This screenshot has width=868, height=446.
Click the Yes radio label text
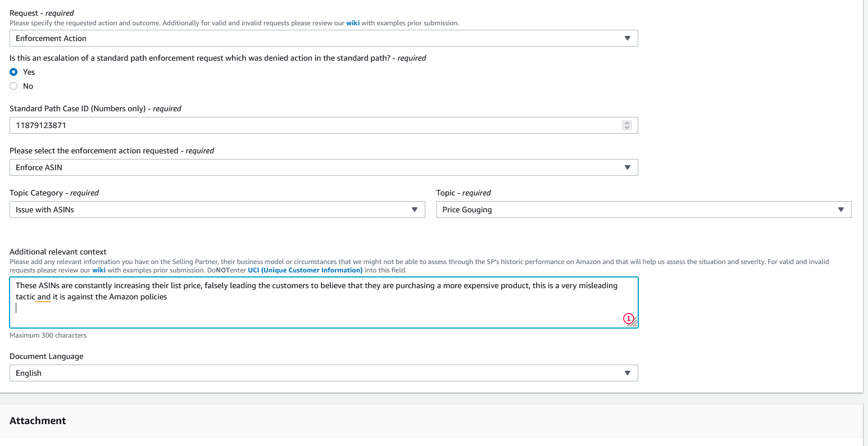click(29, 72)
